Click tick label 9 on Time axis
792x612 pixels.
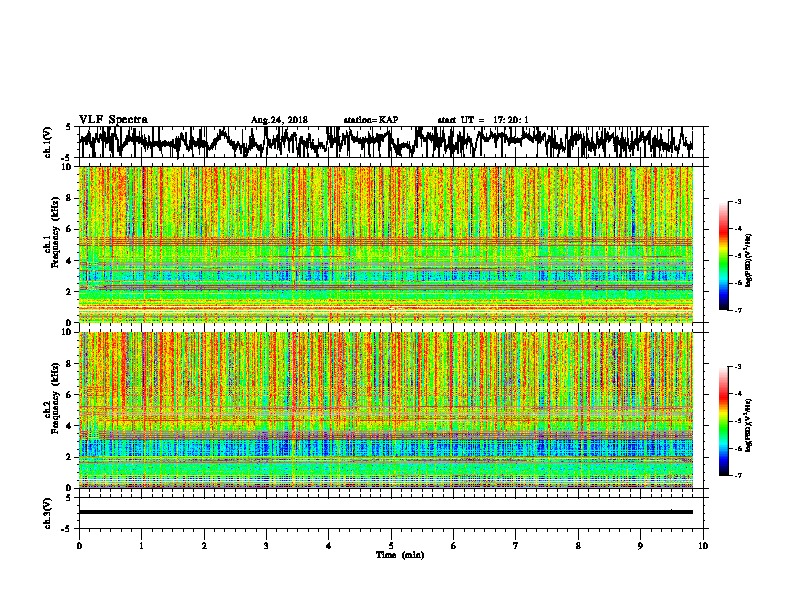tap(640, 546)
